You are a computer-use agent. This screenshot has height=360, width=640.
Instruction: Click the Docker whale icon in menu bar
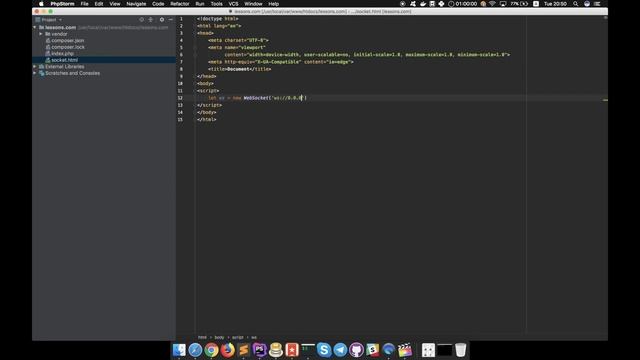coord(422,4)
